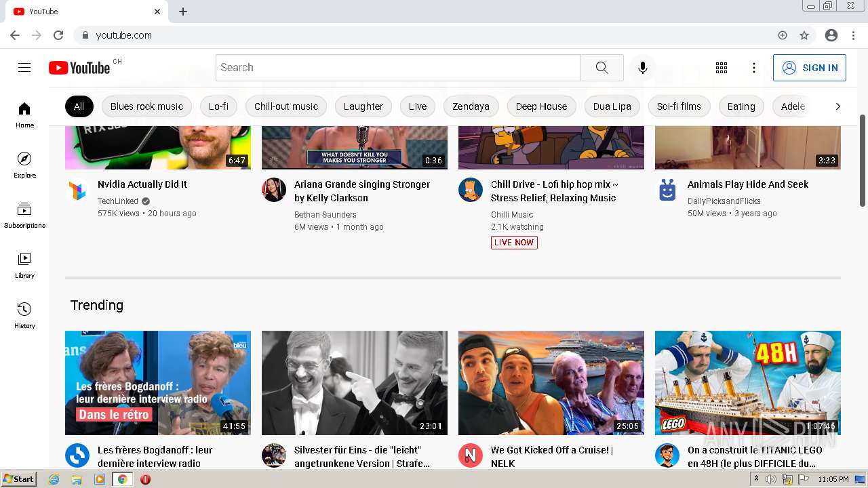This screenshot has height=488, width=868.
Task: Open Silvester für Eins thumbnail
Action: (355, 383)
